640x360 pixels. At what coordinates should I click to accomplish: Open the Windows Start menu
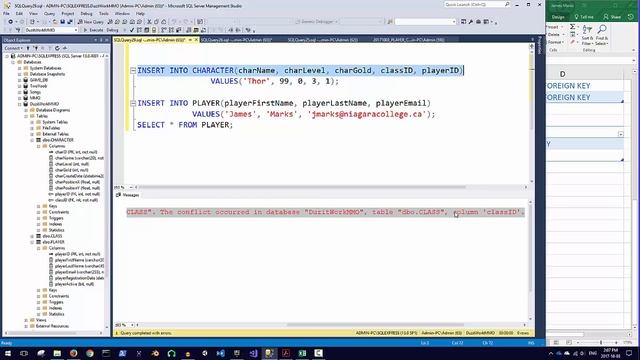click(8, 353)
